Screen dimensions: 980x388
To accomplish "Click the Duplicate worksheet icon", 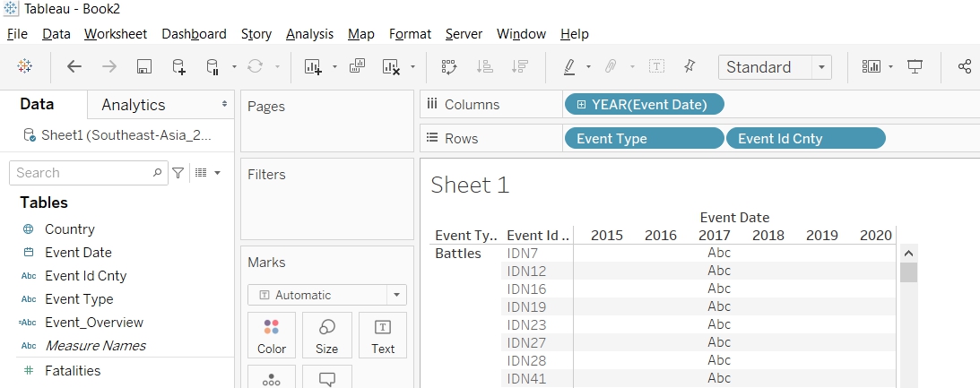I will [357, 67].
